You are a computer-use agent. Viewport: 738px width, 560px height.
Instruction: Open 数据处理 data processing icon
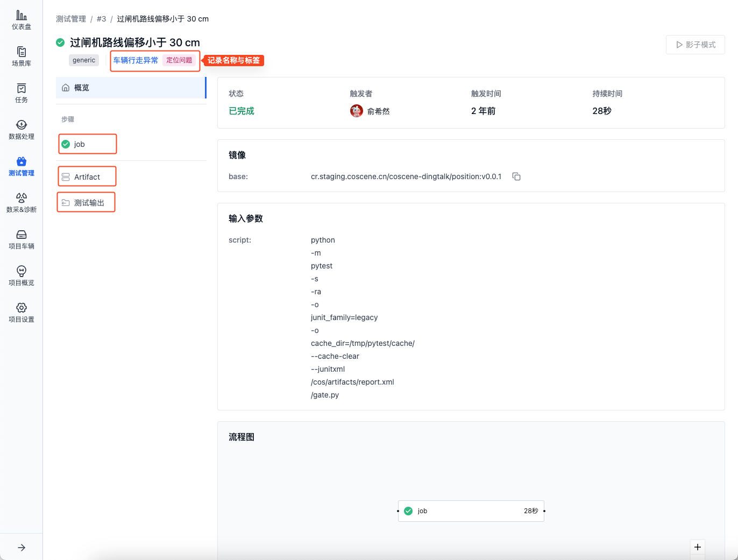22,129
